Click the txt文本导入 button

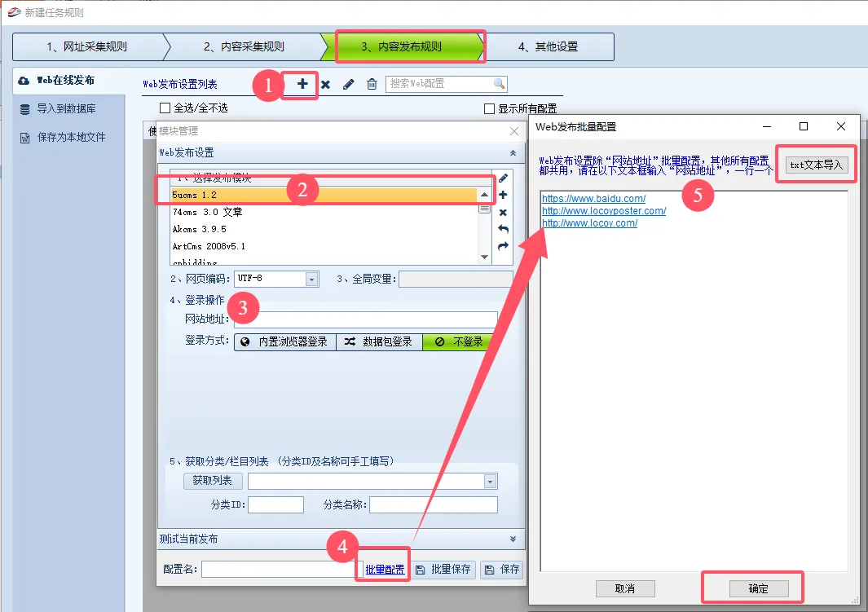[816, 165]
